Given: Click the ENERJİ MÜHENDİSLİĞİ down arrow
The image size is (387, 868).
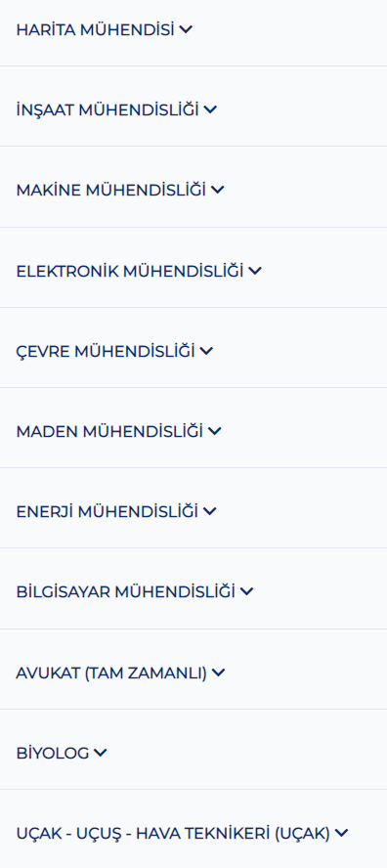Looking at the screenshot, I should (210, 511).
